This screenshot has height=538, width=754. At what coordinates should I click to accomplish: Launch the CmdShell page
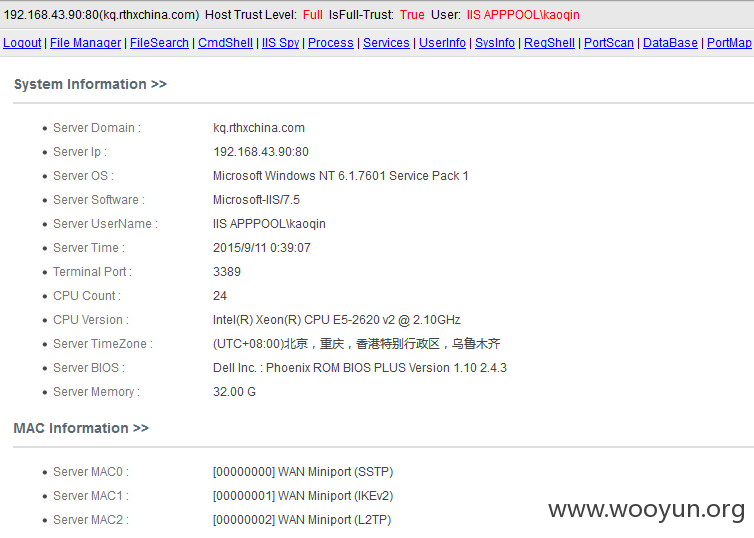coord(226,43)
